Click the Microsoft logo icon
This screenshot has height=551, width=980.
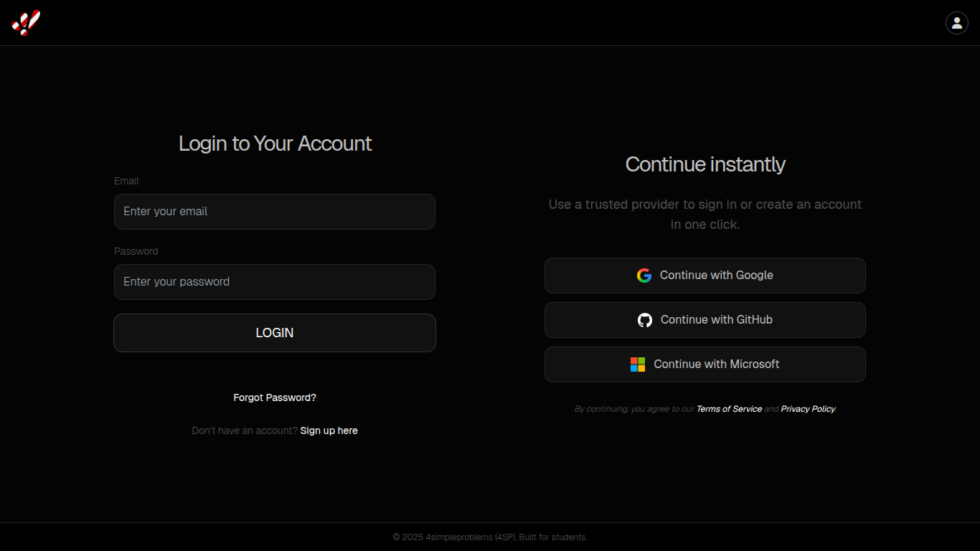point(637,364)
